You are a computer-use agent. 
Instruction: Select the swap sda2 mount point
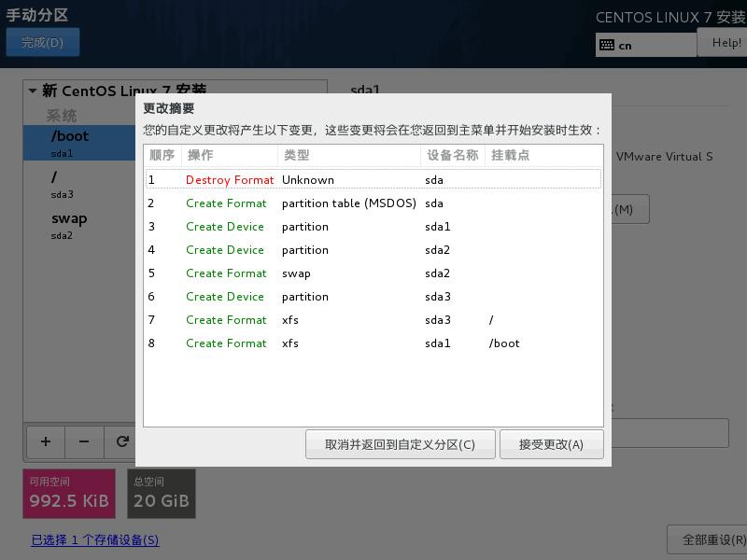79,225
